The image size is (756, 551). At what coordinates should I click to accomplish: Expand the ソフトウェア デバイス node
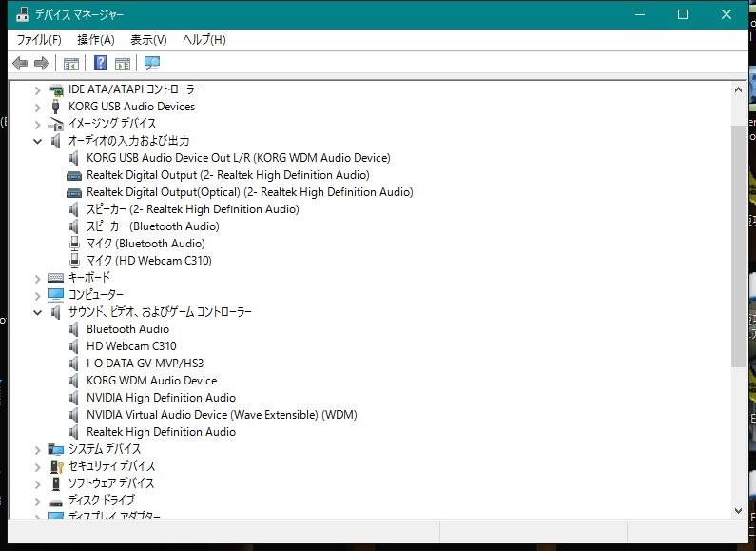(38, 484)
